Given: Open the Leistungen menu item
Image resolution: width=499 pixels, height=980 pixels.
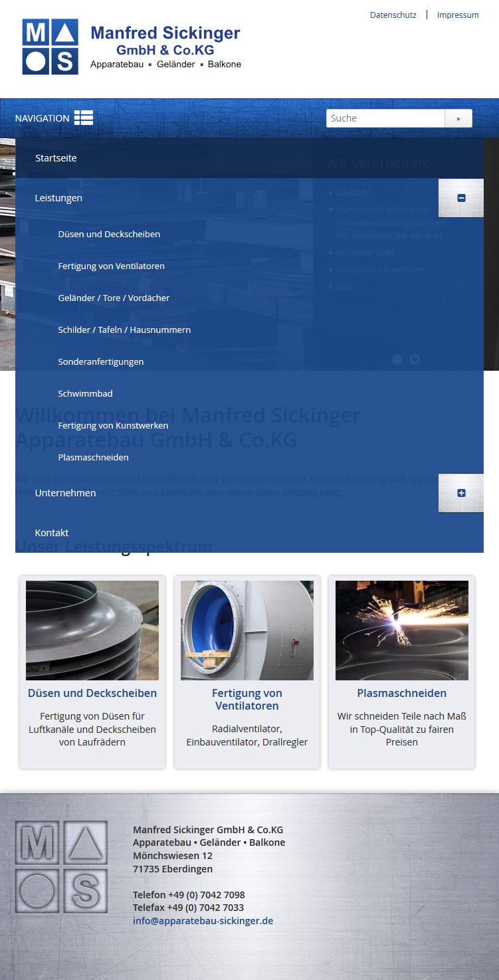Looking at the screenshot, I should [58, 198].
